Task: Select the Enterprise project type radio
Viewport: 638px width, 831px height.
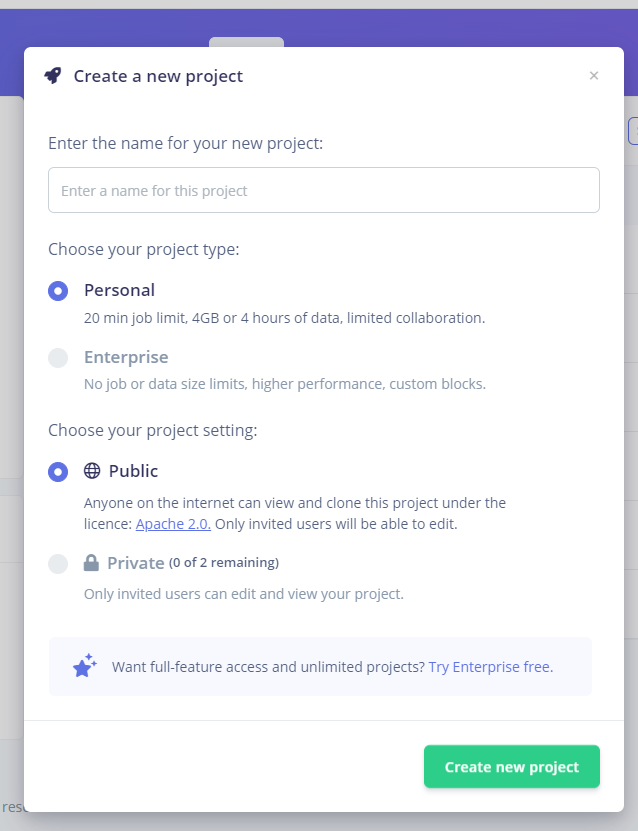Action: click(x=58, y=358)
